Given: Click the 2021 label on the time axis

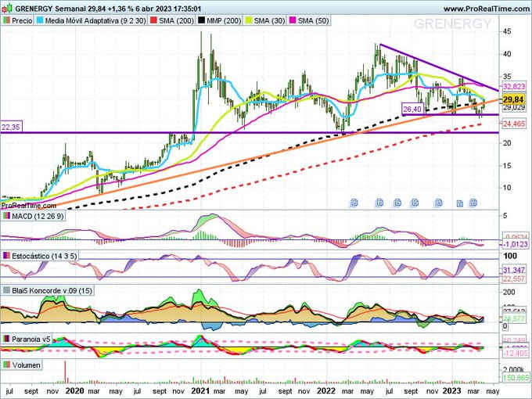Looking at the screenshot, I should click(200, 391).
